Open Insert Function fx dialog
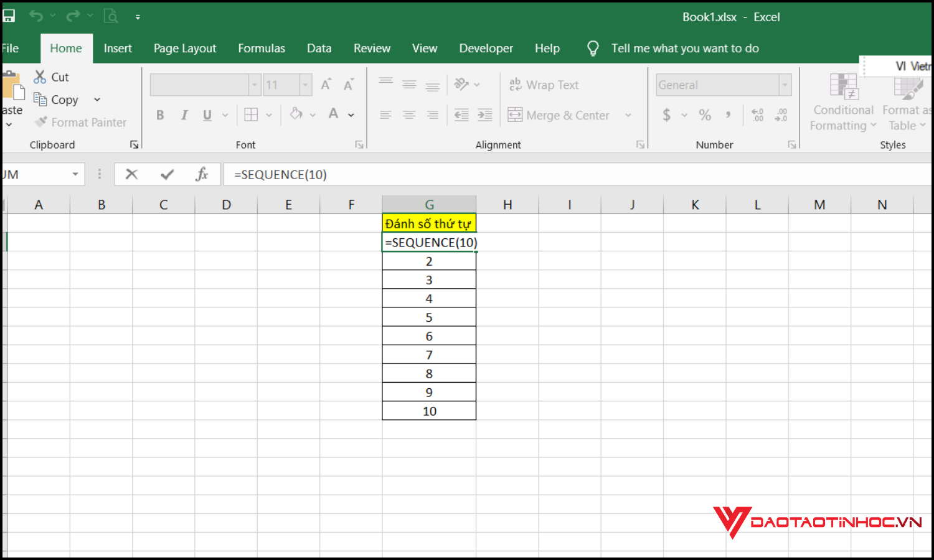934x560 pixels. 202,175
